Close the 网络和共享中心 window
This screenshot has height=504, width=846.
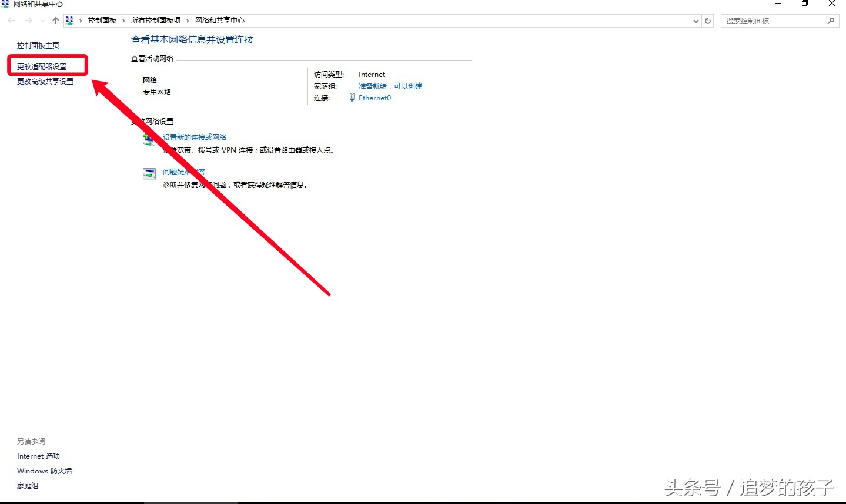click(x=832, y=4)
